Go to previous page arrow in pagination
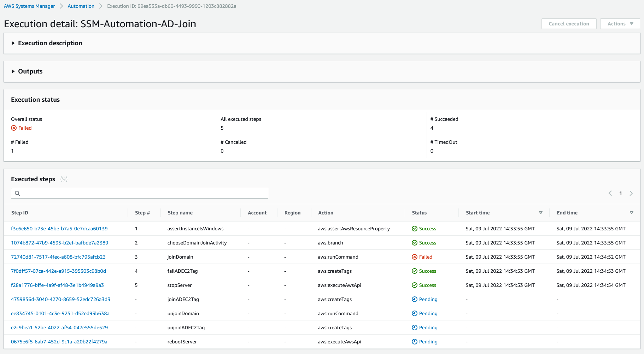This screenshot has width=644, height=354. point(610,193)
